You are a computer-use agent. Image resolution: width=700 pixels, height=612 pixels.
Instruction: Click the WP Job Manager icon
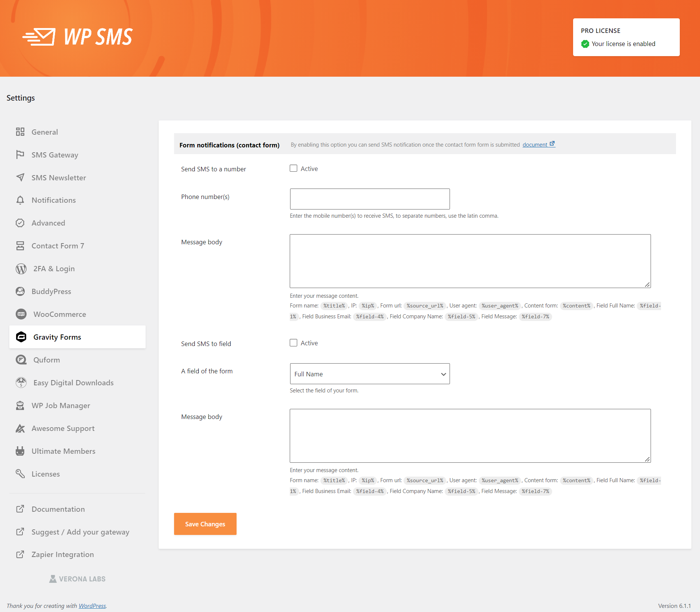pyautogui.click(x=20, y=406)
